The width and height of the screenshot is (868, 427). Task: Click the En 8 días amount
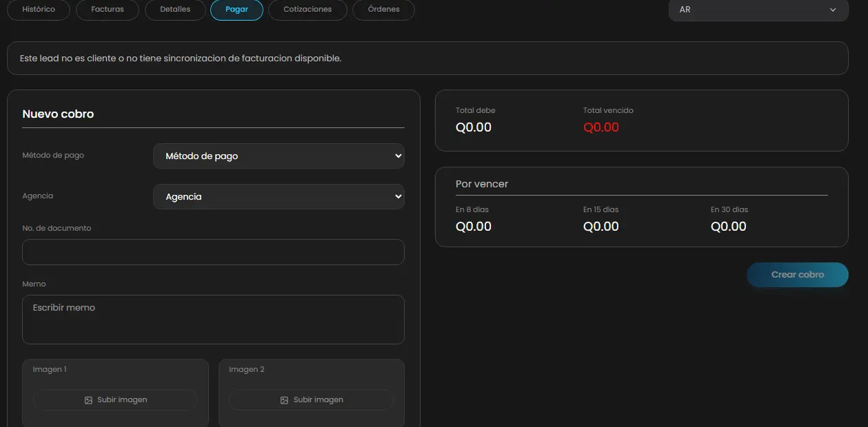474,227
